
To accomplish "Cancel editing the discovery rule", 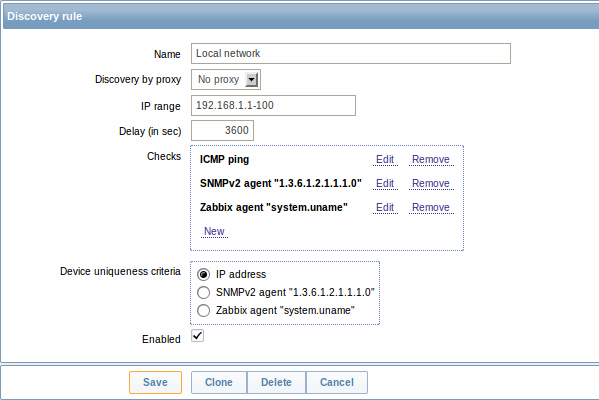I will (x=337, y=382).
